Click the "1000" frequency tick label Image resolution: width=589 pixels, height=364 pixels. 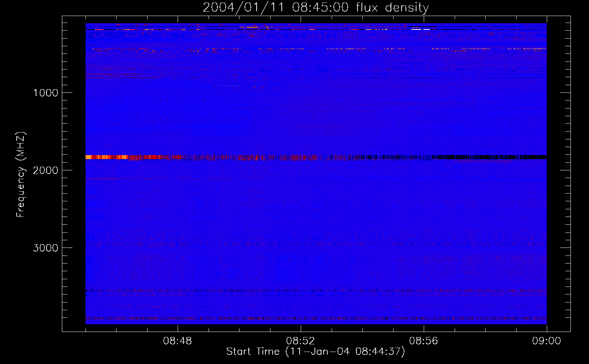point(46,93)
